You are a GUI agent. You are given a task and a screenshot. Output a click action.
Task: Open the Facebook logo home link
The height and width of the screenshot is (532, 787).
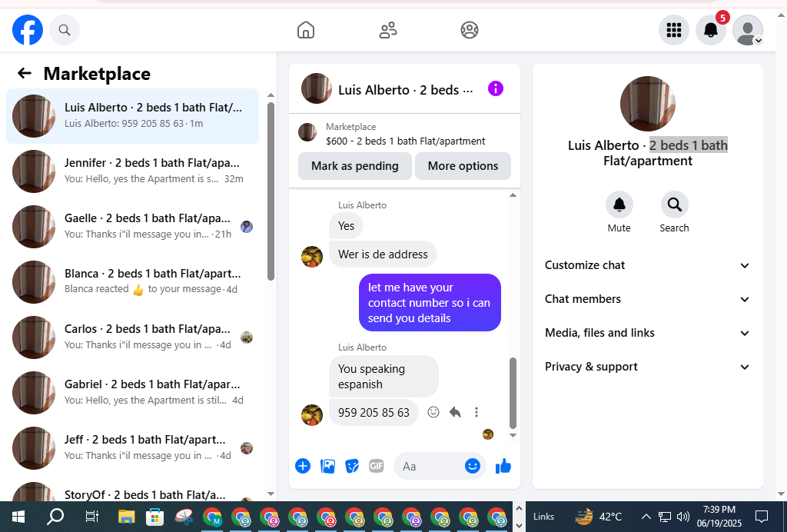28,30
